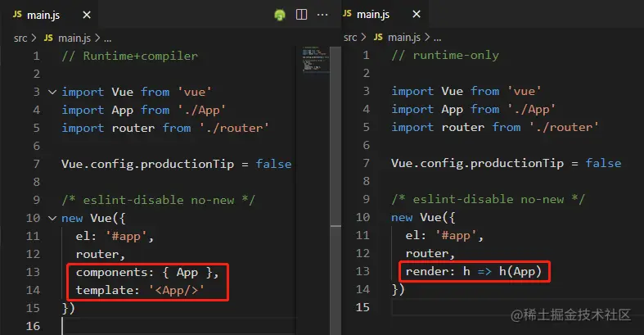This screenshot has height=335, width=644.
Task: Click closing '})' on line 14 of right editor
Action: [x=399, y=289]
